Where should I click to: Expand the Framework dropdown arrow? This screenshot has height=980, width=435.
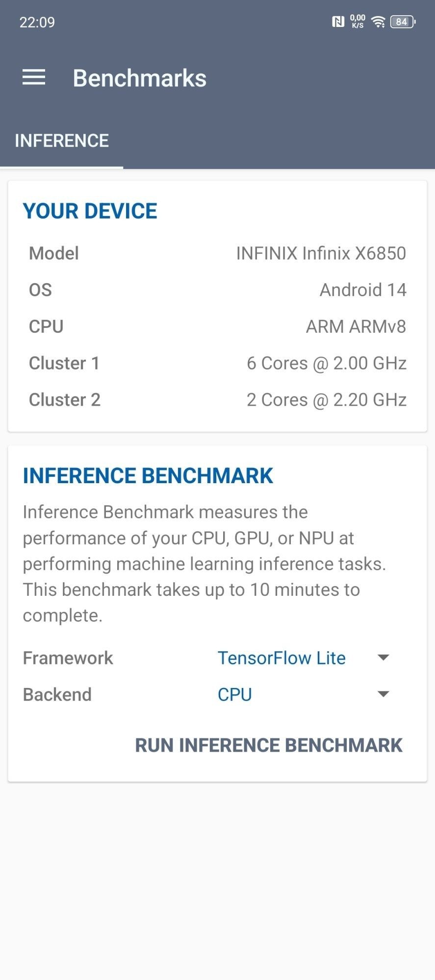(384, 658)
